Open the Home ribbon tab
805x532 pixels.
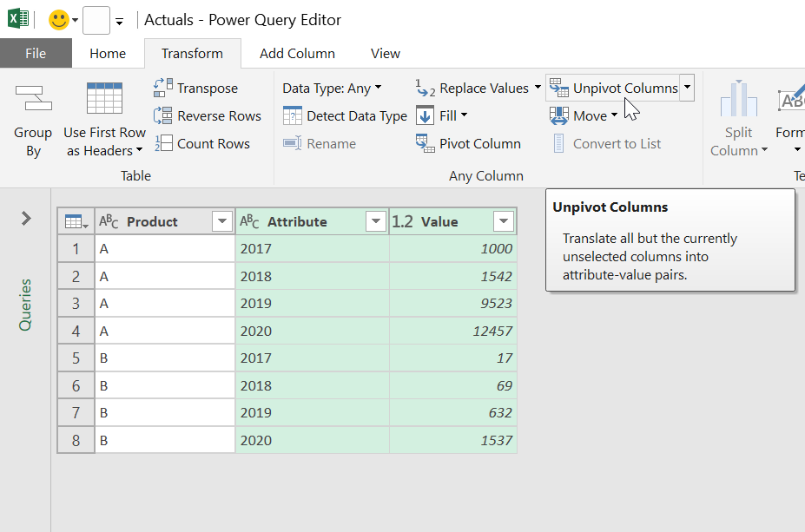[108, 53]
